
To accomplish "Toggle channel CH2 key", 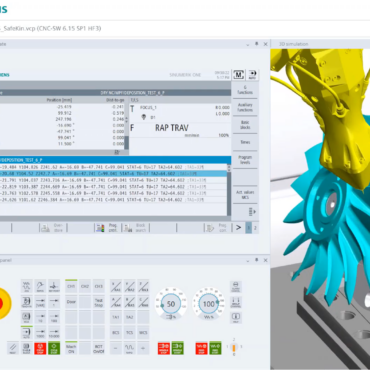I will point(85,286).
